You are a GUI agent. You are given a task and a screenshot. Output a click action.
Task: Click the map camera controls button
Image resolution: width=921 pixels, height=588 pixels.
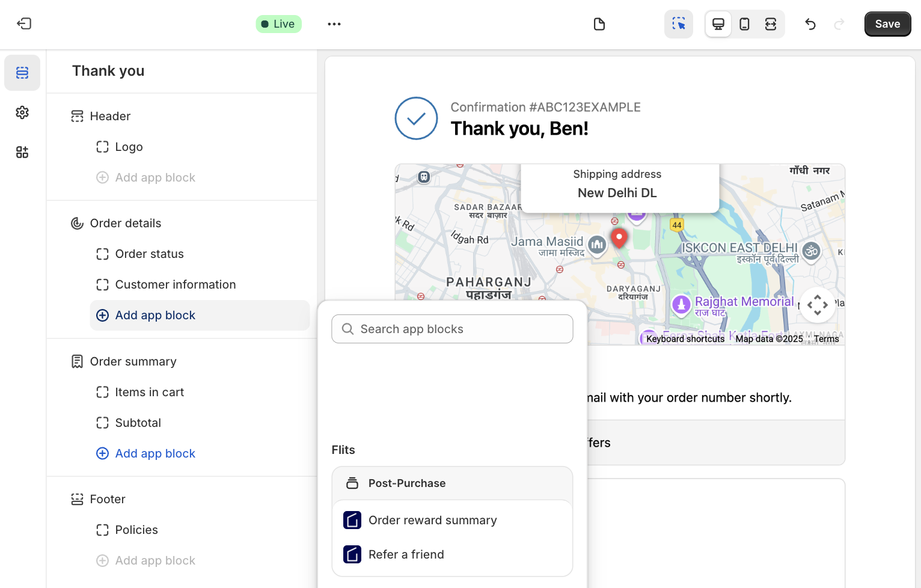coord(818,305)
